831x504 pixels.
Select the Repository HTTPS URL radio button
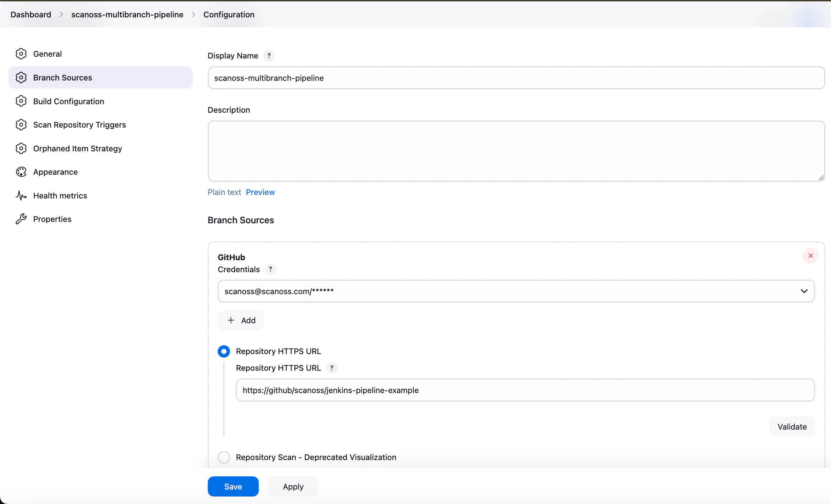pyautogui.click(x=224, y=351)
